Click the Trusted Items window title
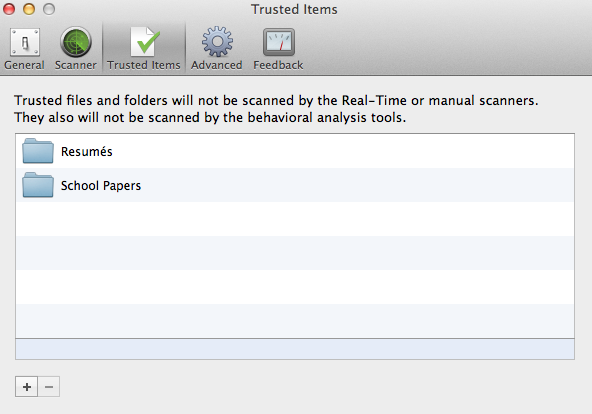Screen dimensions: 592x414 pos(294,9)
